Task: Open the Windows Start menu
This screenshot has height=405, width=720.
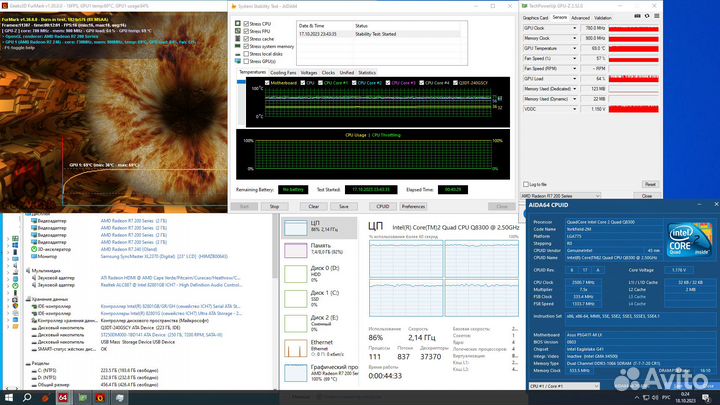Action: 8,398
